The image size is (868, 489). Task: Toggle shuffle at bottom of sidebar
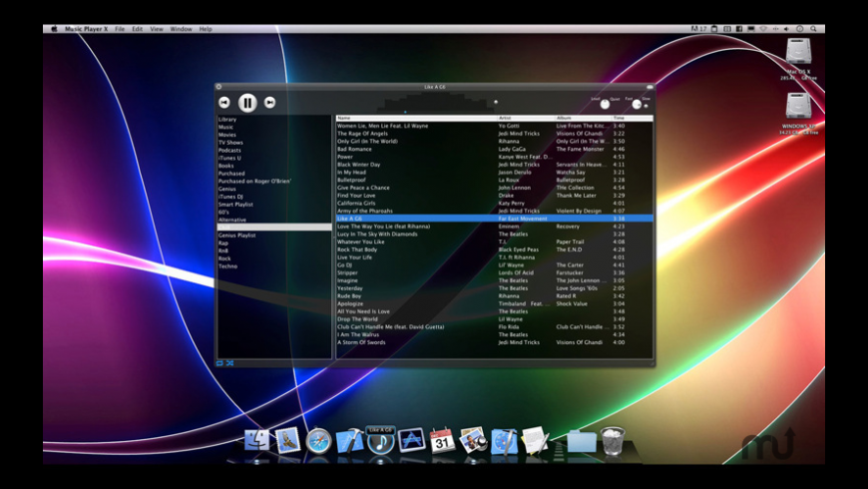point(229,363)
